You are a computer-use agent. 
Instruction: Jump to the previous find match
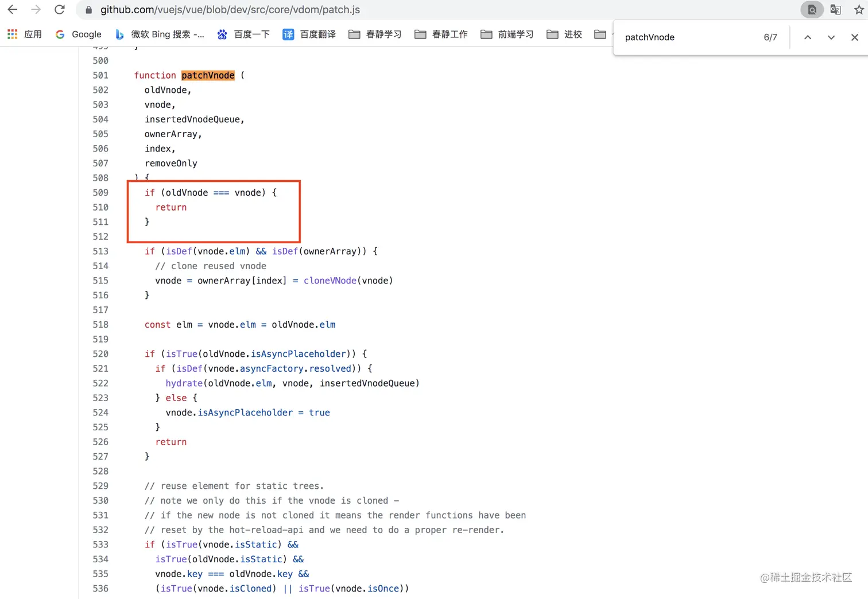pos(808,37)
